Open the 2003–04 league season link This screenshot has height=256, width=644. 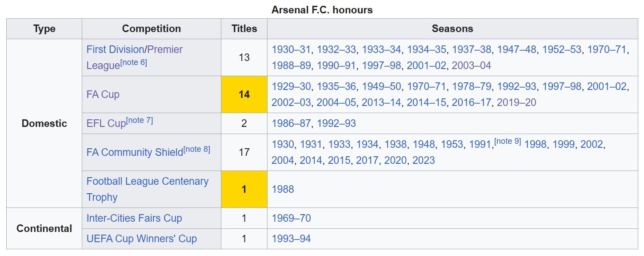coord(472,65)
